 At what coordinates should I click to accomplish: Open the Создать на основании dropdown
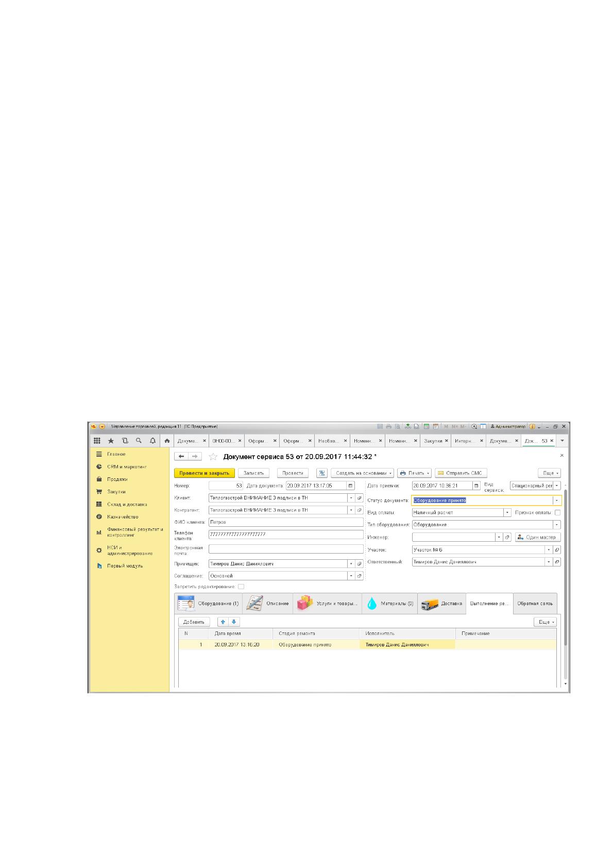tap(362, 473)
